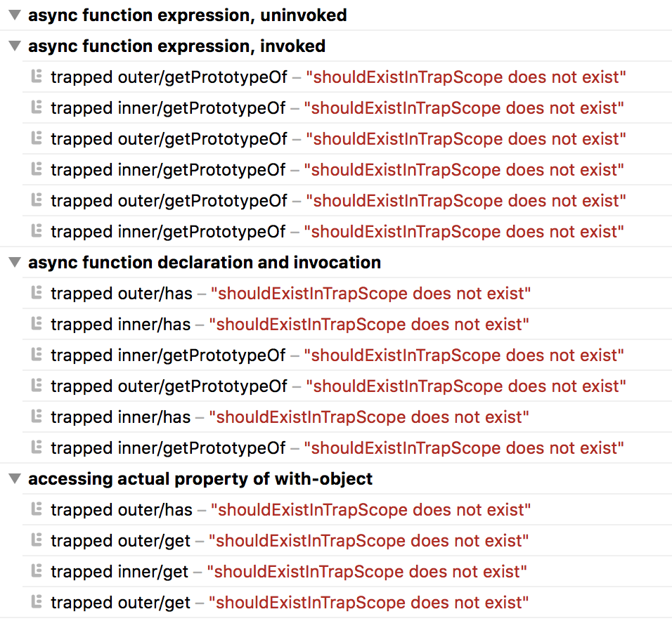Screen dimensions: 672x621
Task: Click the log icon next to first inner/has entry
Action: pyautogui.click(x=36, y=324)
